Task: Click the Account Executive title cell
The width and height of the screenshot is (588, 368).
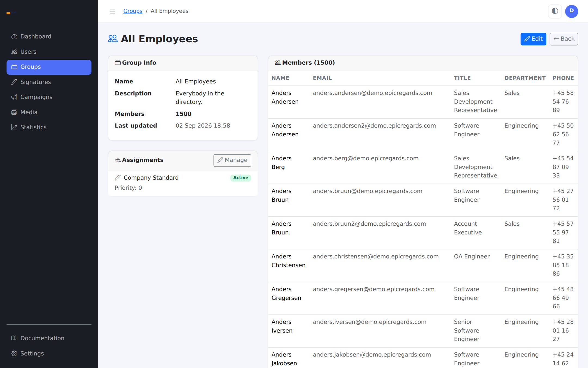Action: point(468,228)
